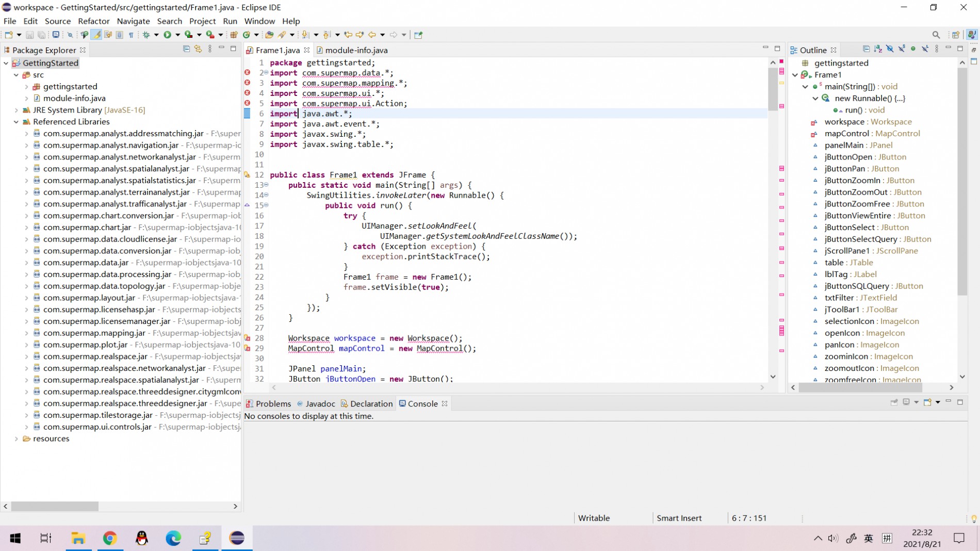
Task: Open the Source menu
Action: tap(58, 21)
